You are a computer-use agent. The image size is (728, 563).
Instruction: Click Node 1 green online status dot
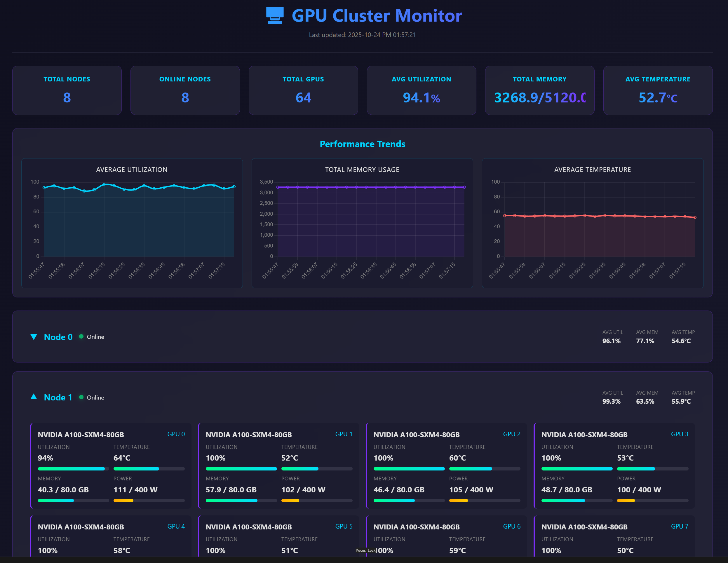tap(81, 397)
